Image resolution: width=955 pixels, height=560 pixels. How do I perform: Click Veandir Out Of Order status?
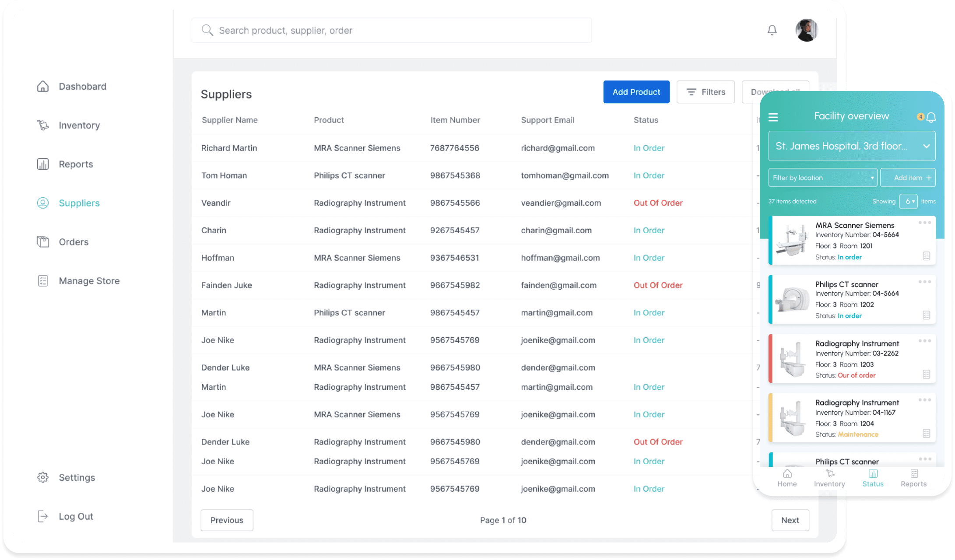point(658,203)
